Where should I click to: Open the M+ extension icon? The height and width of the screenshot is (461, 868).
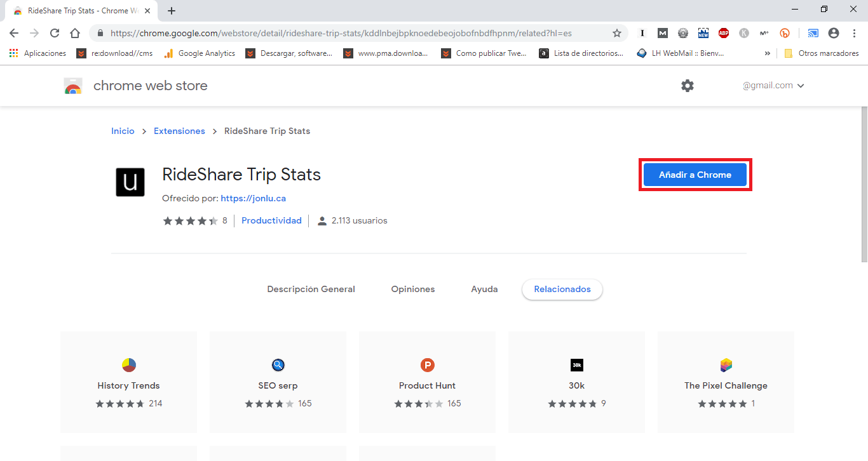[764, 33]
